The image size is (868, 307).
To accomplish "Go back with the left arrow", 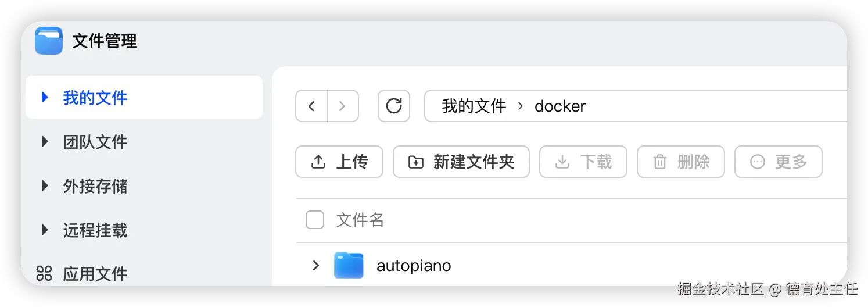I will [x=311, y=106].
